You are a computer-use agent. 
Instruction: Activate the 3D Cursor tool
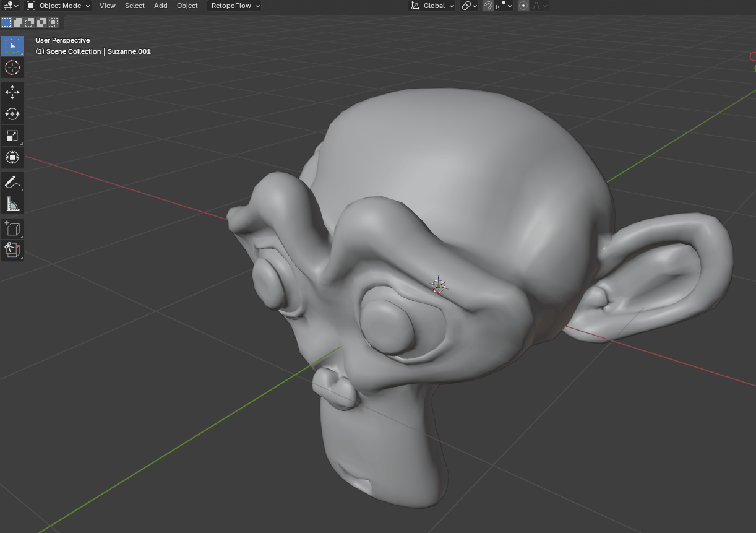coord(12,68)
